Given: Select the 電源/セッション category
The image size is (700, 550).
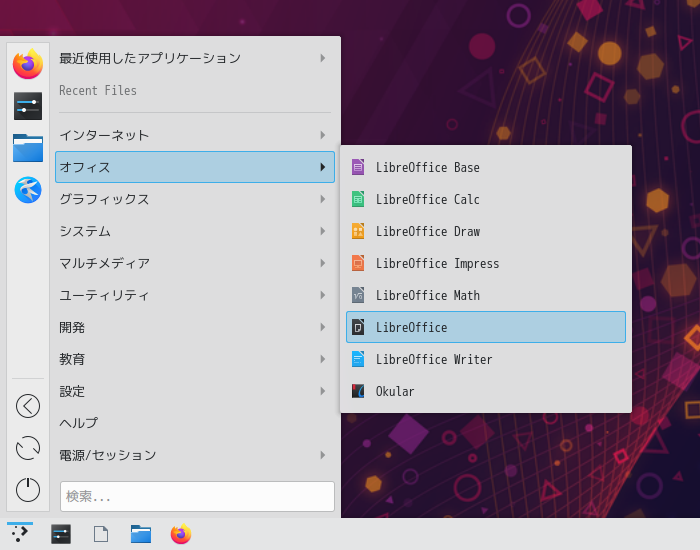Looking at the screenshot, I should (195, 455).
